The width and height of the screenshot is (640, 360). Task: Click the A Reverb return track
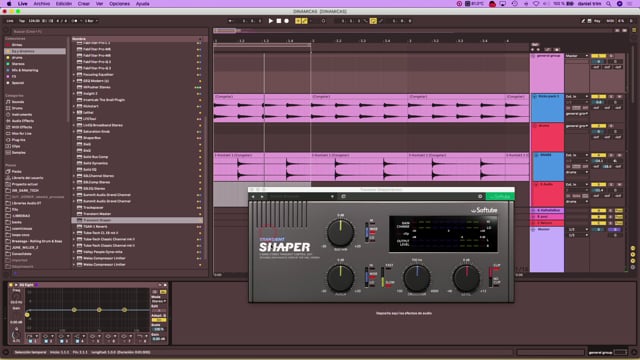pyautogui.click(x=547, y=211)
